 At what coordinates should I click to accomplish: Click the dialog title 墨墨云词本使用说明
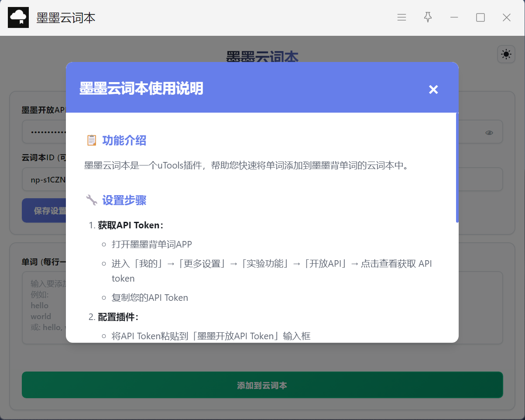pyautogui.click(x=141, y=89)
